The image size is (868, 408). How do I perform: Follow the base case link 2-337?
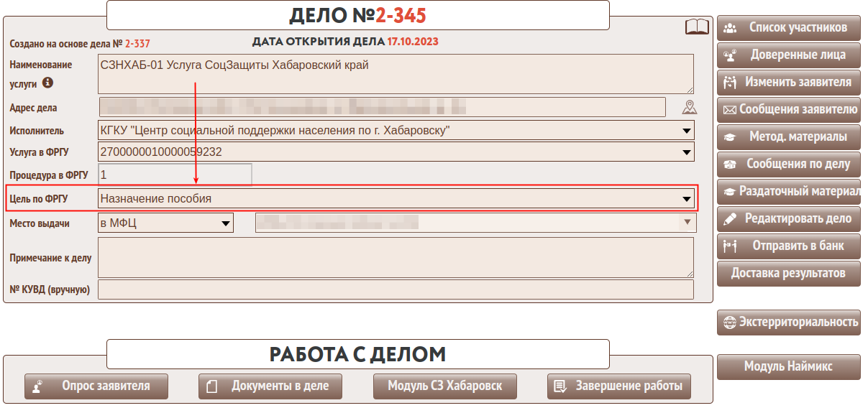(x=137, y=44)
